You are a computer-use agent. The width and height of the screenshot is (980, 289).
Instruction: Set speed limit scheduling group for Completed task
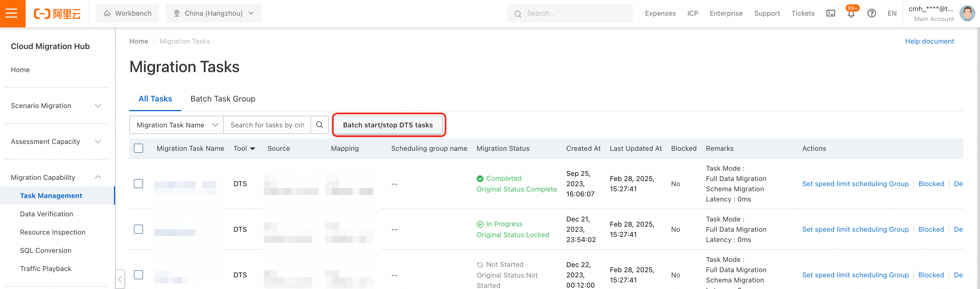[855, 184]
